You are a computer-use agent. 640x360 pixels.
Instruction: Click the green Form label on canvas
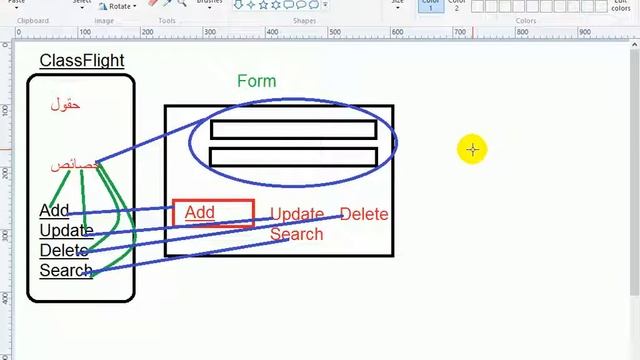click(x=257, y=81)
